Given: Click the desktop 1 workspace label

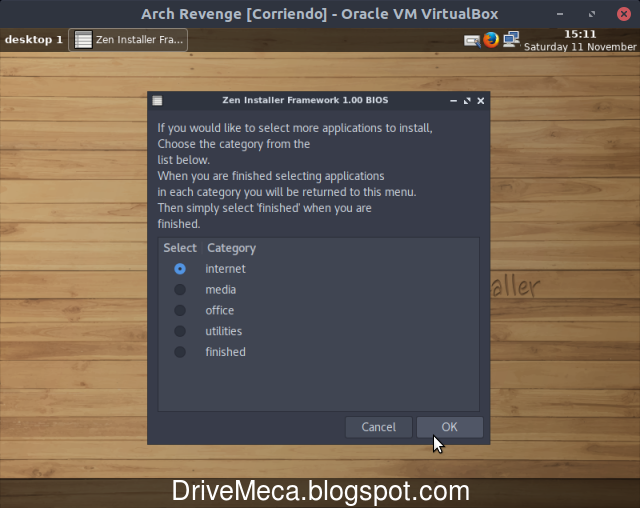Looking at the screenshot, I should tap(33, 40).
